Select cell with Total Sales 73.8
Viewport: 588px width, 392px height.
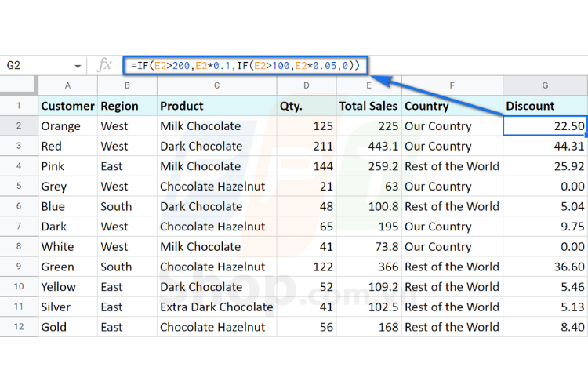point(369,246)
